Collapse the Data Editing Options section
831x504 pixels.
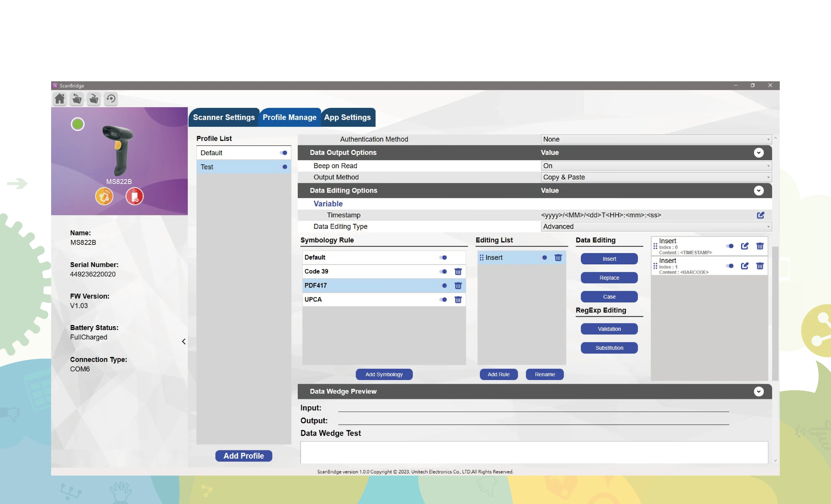point(758,191)
